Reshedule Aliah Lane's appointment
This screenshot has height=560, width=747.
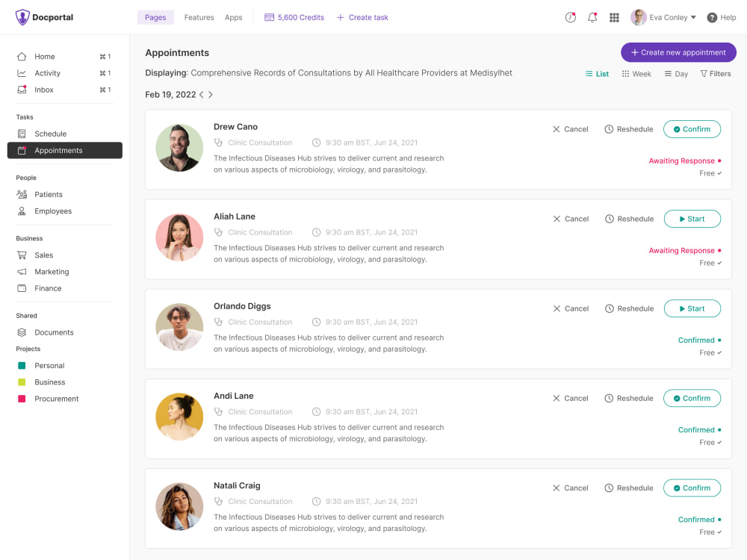pyautogui.click(x=629, y=219)
